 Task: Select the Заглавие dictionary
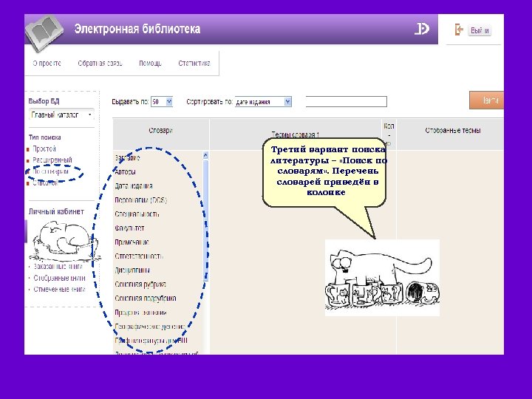coord(127,158)
